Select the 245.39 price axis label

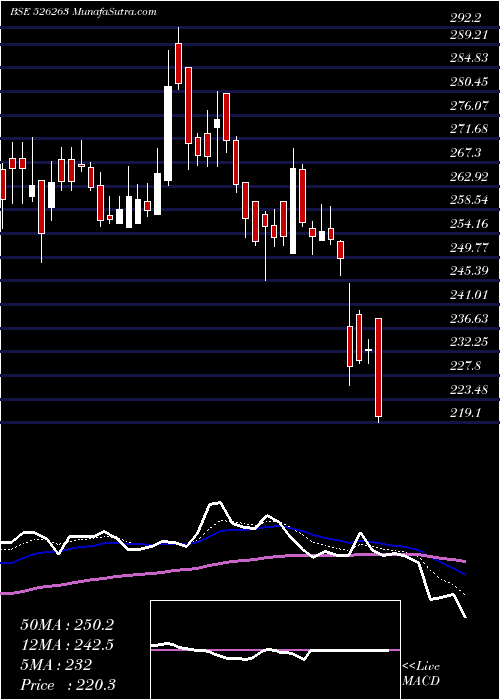click(469, 271)
